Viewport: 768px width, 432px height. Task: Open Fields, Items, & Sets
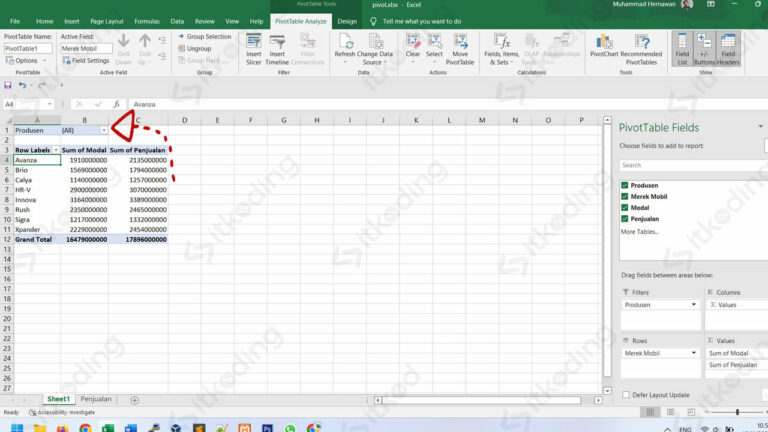tap(501, 49)
